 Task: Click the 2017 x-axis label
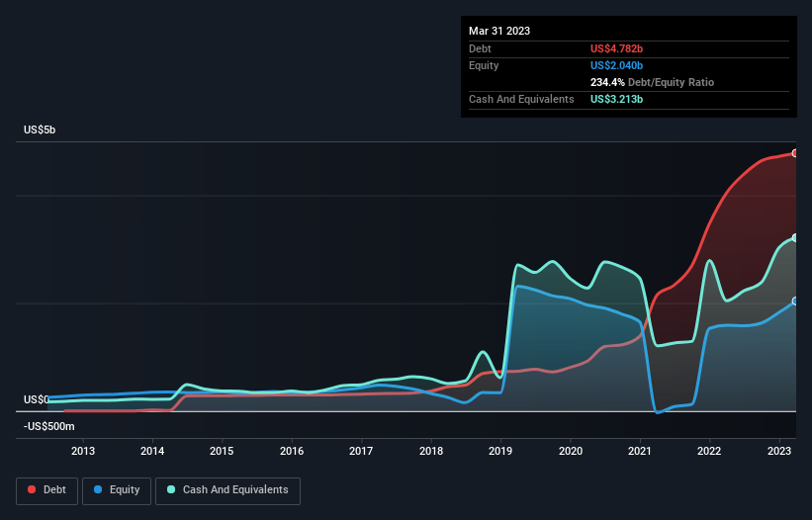[361, 451]
